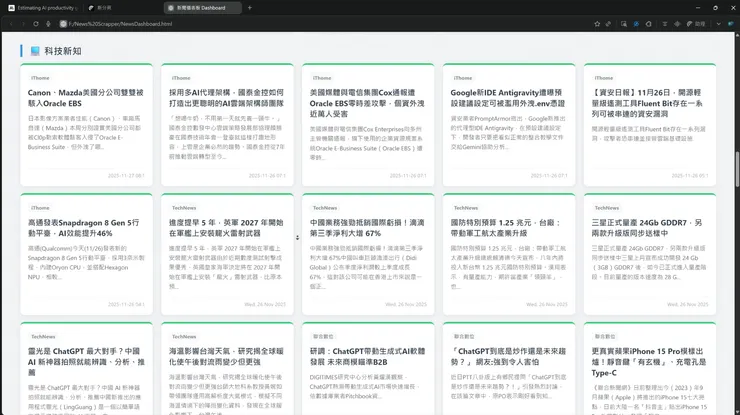Click the 科技新知 section monitor icon
This screenshot has width=740, height=415.
(x=35, y=51)
